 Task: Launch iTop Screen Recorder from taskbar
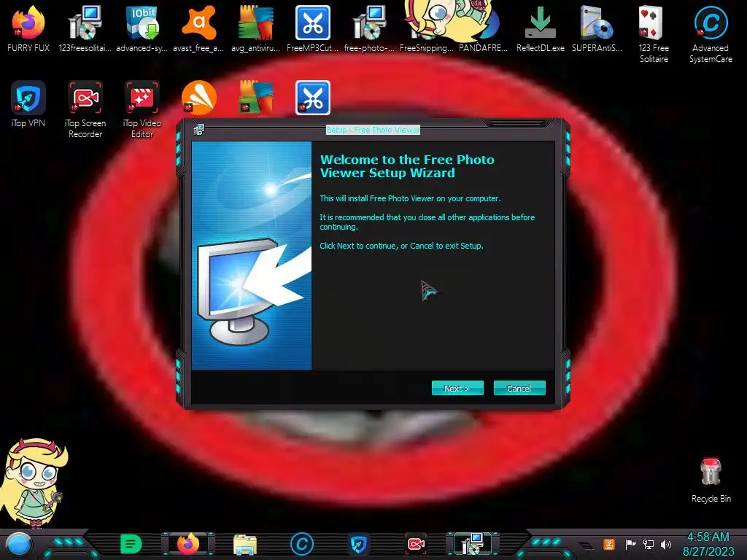(416, 544)
